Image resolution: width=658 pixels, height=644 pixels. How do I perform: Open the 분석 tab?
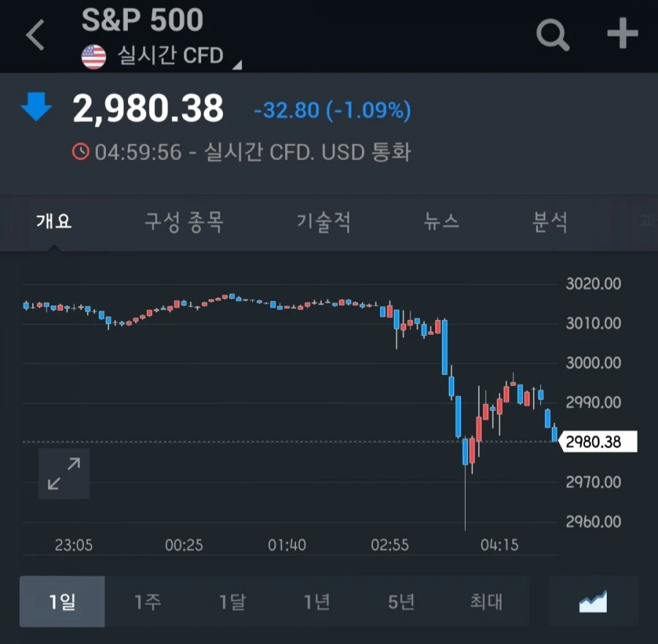(550, 222)
